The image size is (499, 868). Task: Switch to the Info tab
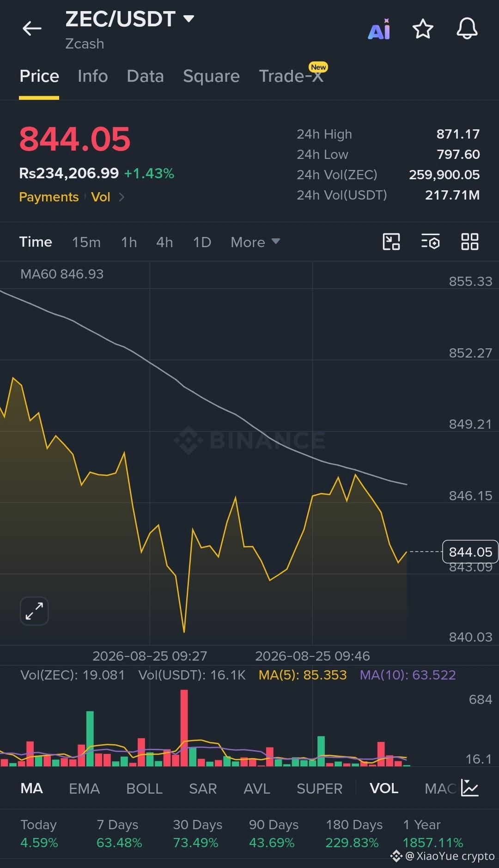click(93, 76)
